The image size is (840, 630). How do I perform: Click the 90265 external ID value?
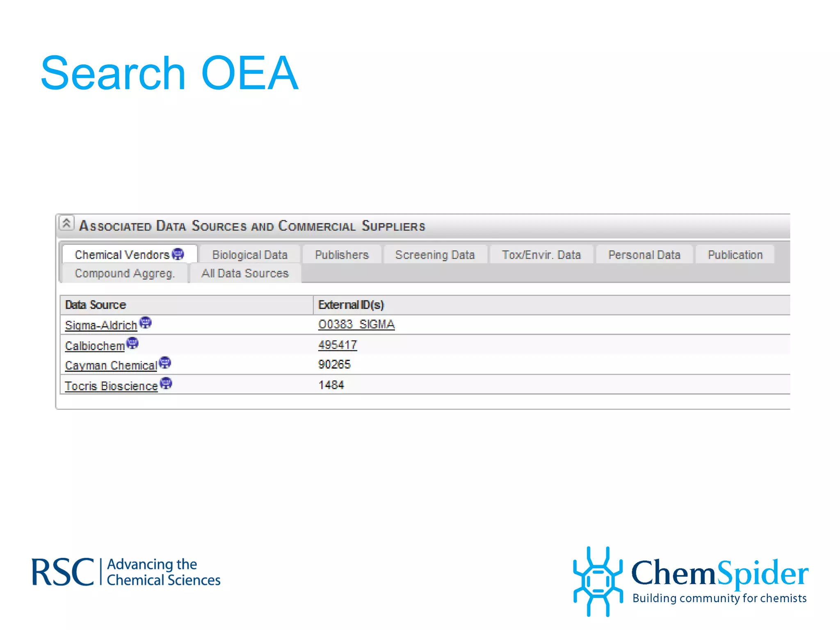point(334,365)
